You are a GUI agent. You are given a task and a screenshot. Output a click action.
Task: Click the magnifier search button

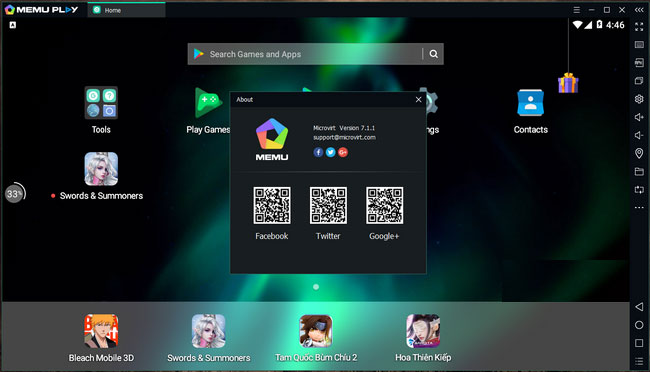tap(433, 54)
